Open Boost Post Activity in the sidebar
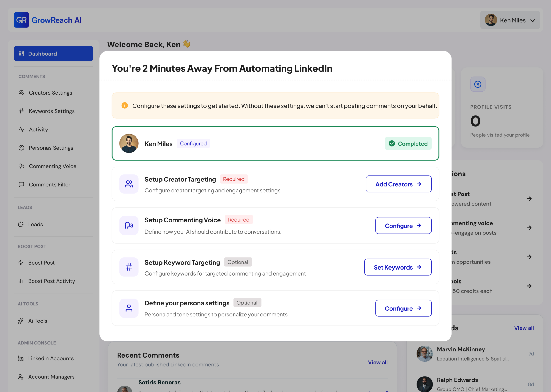Screen dimensions: 551x392 (x=46, y=281)
